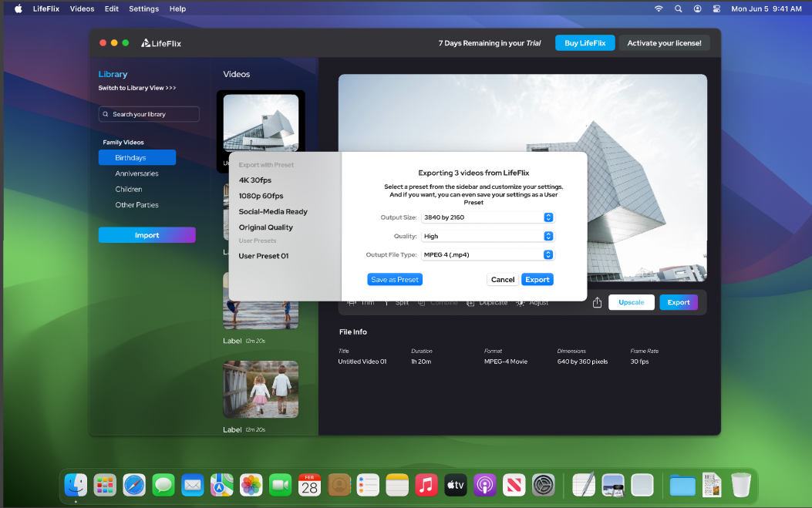Select the Birthdays category
The image size is (812, 508).
click(137, 157)
